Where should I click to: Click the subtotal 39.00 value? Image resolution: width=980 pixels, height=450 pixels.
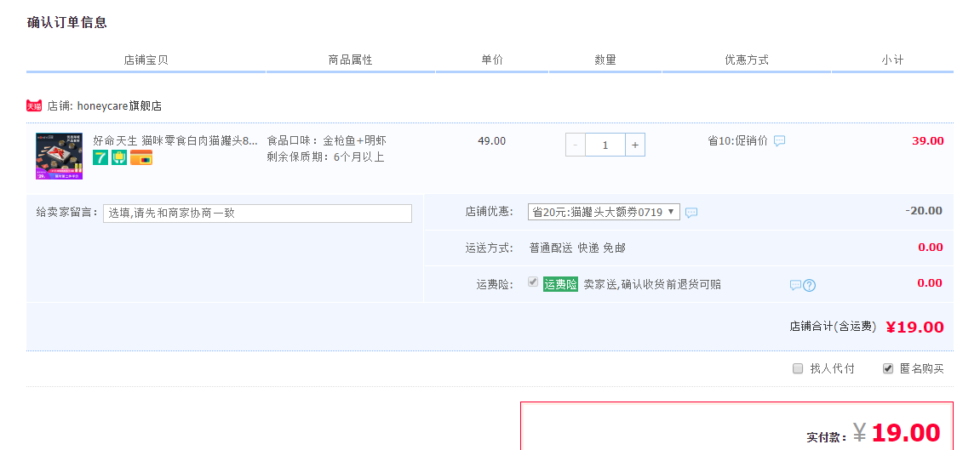coord(927,141)
